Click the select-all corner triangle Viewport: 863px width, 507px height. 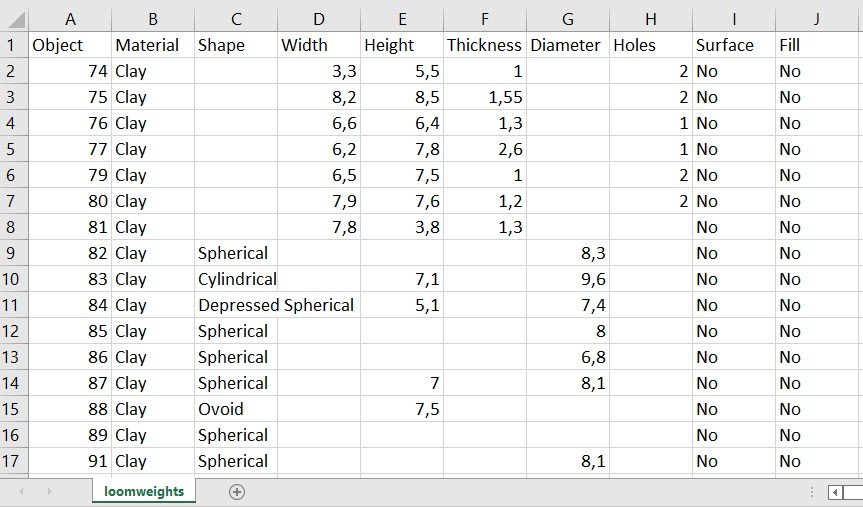[17, 20]
